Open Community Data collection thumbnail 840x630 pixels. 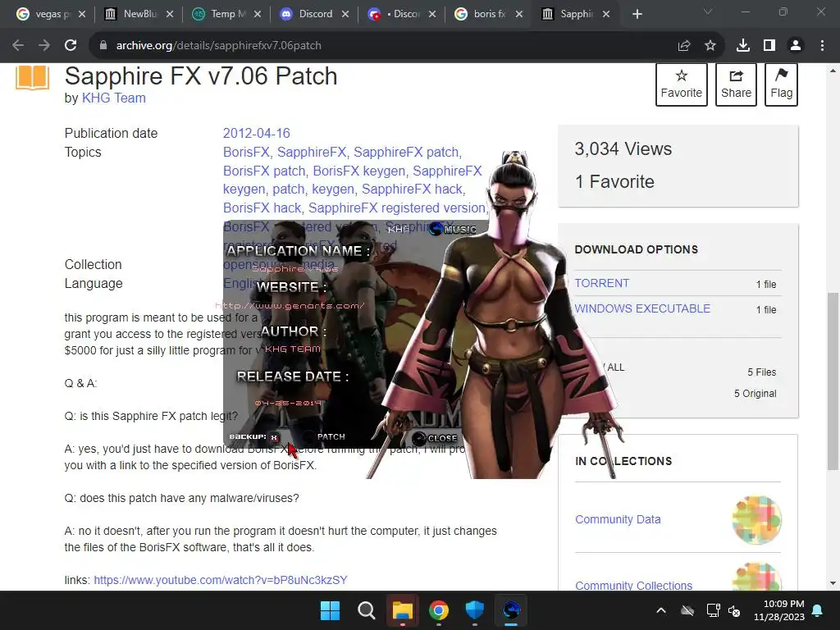756,519
